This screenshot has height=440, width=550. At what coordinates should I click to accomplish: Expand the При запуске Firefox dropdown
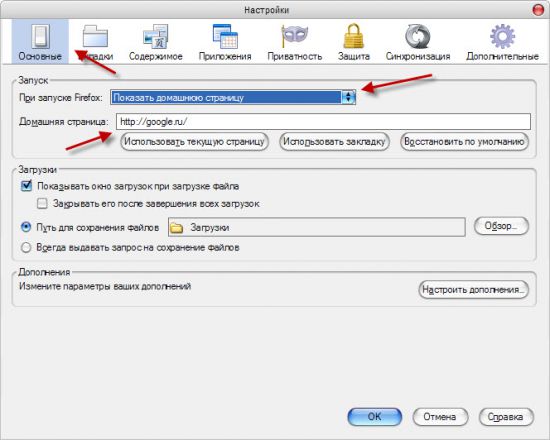pyautogui.click(x=233, y=97)
